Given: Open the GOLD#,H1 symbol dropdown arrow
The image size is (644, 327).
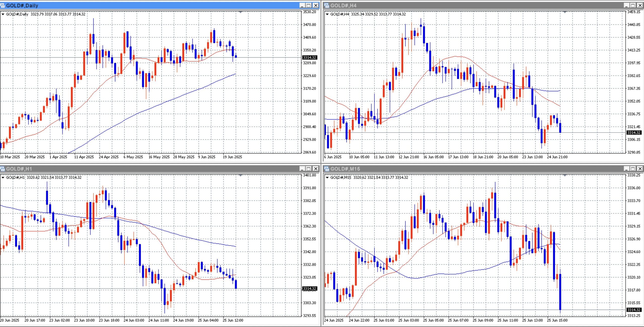Looking at the screenshot, I should [3, 178].
